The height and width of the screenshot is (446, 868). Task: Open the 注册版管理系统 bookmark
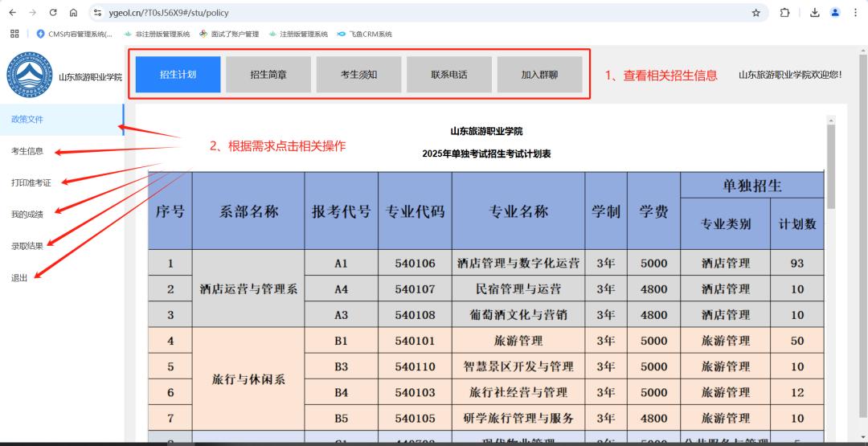(298, 34)
